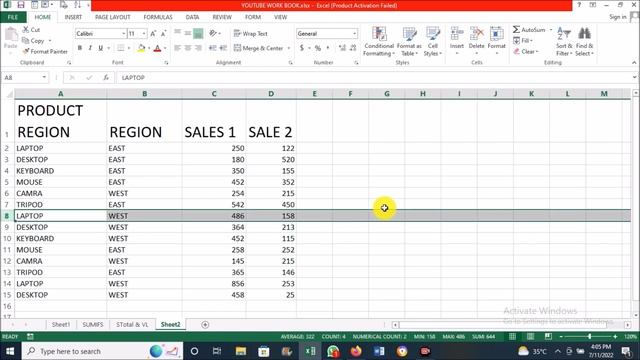Image resolution: width=640 pixels, height=360 pixels.
Task: Click the Borders icon
Action: coord(121,48)
